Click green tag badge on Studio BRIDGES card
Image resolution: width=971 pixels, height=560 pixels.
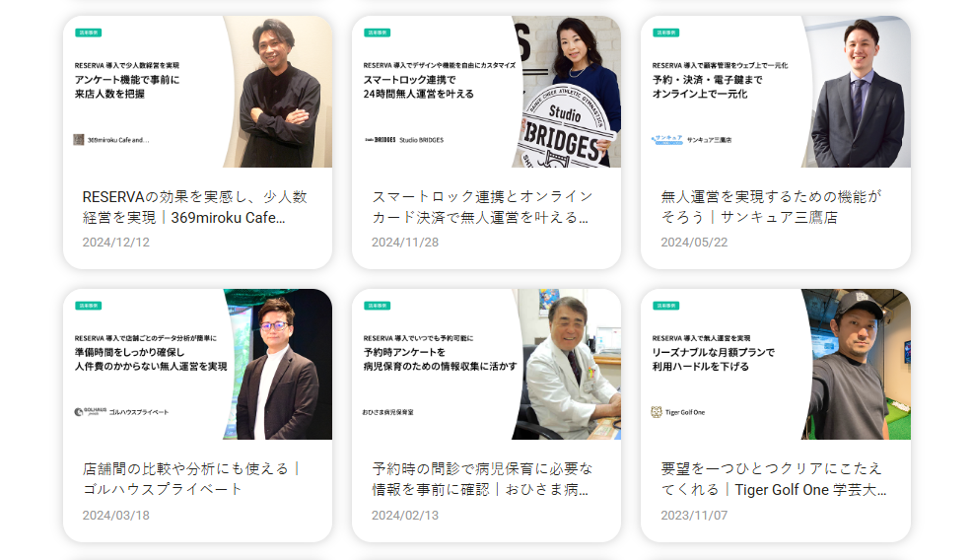pos(378,33)
